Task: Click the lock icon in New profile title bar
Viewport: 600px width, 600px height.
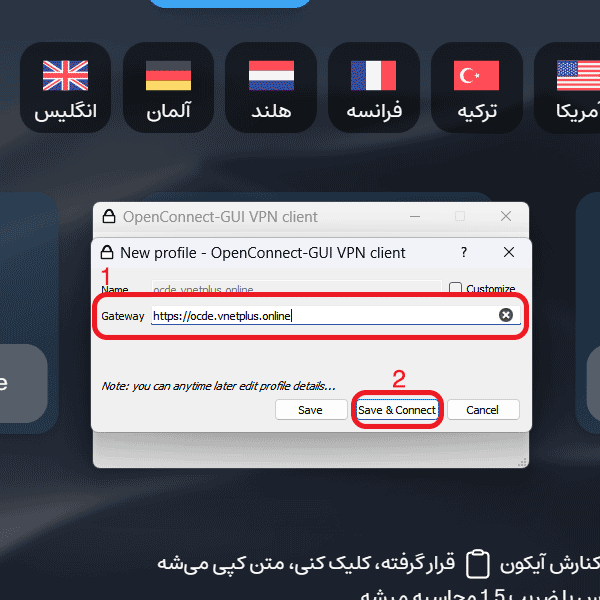Action: pos(107,252)
